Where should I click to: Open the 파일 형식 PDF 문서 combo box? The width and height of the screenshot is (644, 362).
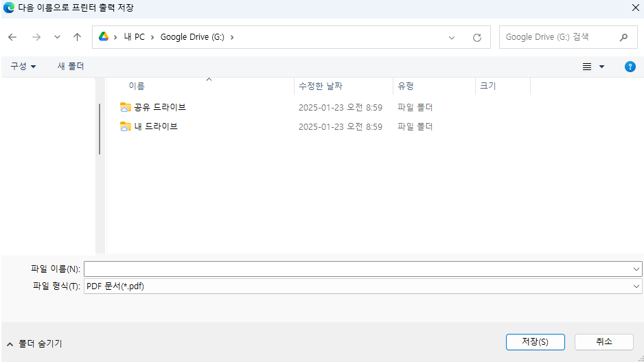pyautogui.click(x=363, y=286)
